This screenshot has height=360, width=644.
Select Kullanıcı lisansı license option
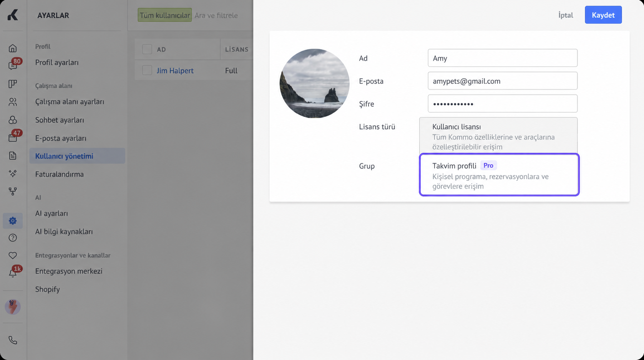pyautogui.click(x=498, y=136)
